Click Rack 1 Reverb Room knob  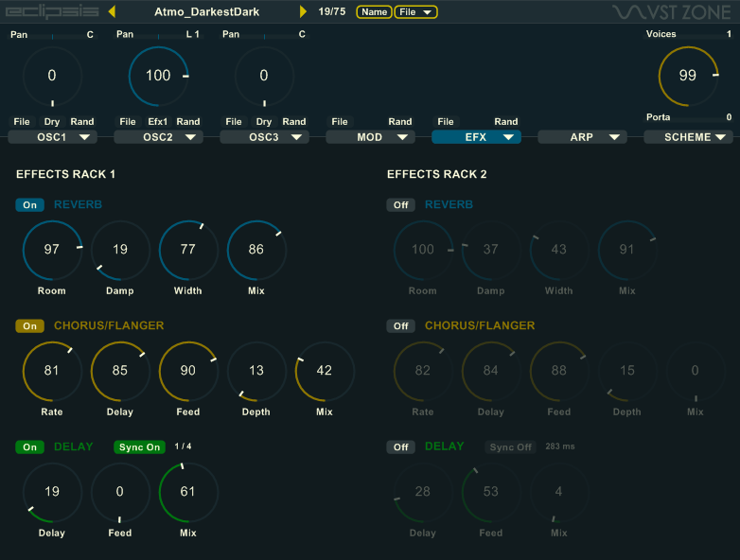(x=52, y=249)
